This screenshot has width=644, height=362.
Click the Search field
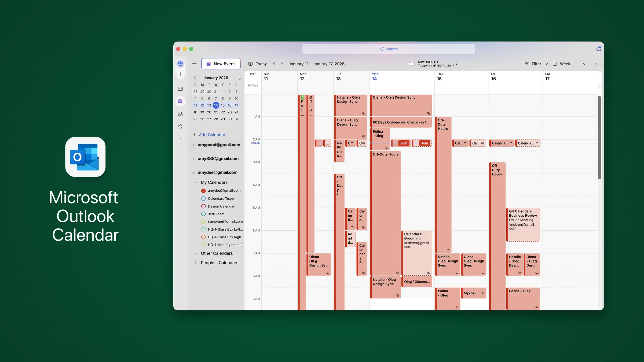point(388,49)
